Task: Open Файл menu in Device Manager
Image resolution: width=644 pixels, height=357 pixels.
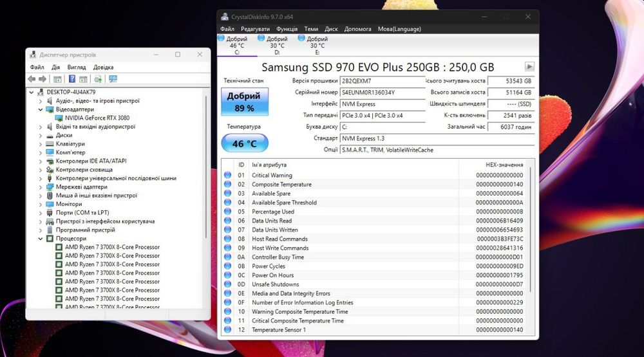Action: (x=37, y=67)
